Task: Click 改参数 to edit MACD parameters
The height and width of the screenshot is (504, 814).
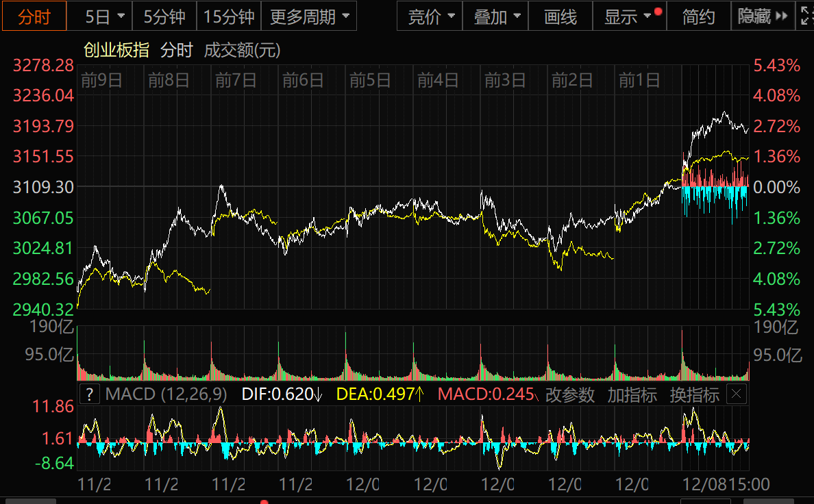Action: (x=570, y=394)
